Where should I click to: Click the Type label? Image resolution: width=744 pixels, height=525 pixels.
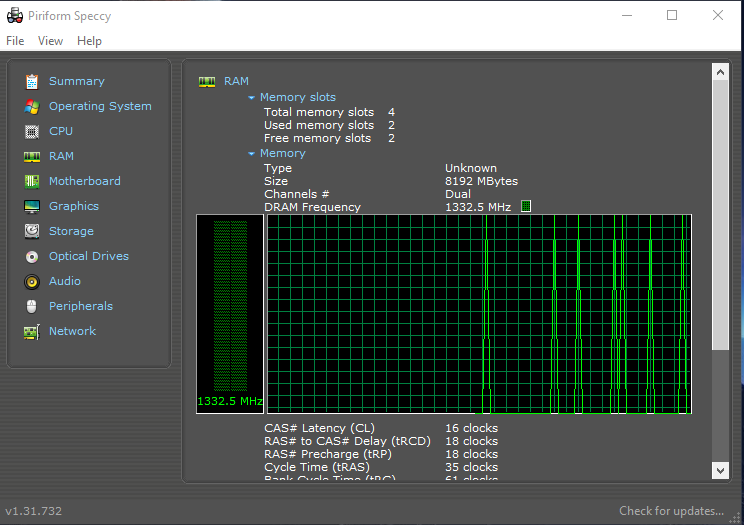point(278,169)
